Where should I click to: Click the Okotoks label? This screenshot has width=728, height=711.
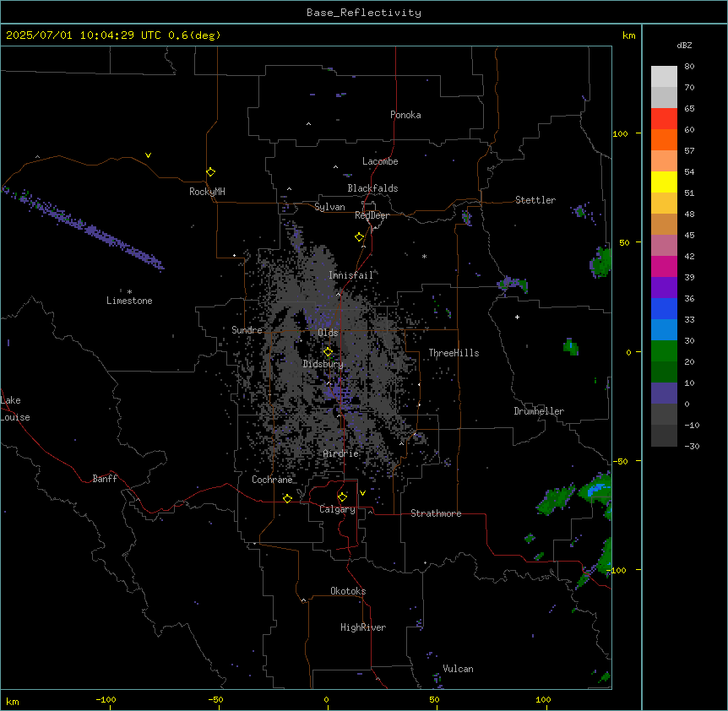(348, 591)
